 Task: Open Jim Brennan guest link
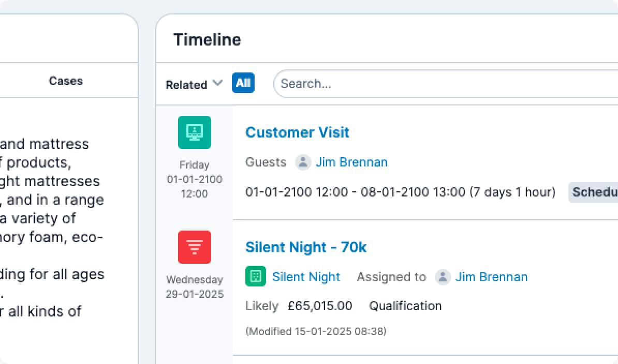coord(351,162)
